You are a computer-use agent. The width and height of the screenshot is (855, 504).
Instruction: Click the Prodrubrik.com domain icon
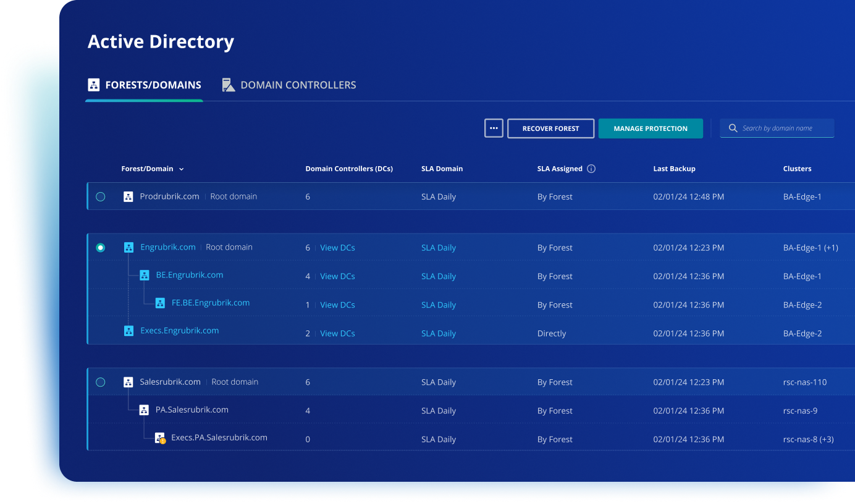pos(128,197)
